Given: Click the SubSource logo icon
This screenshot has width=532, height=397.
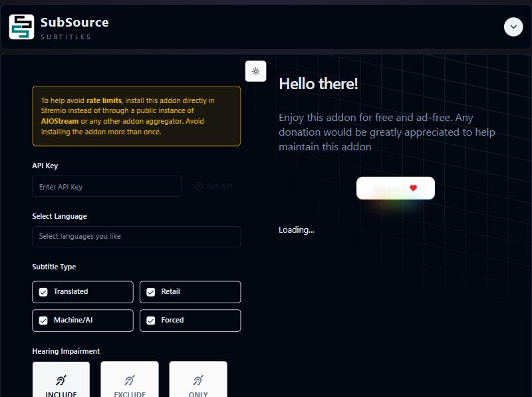Looking at the screenshot, I should (x=21, y=27).
